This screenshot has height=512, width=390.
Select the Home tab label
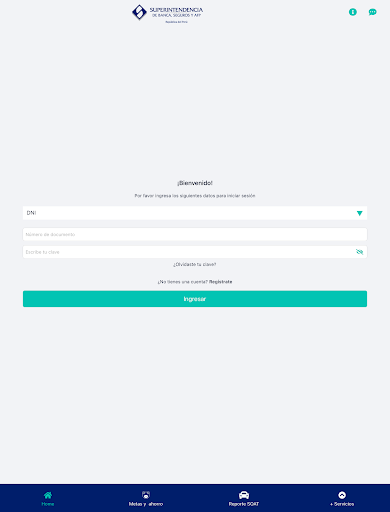click(x=48, y=504)
